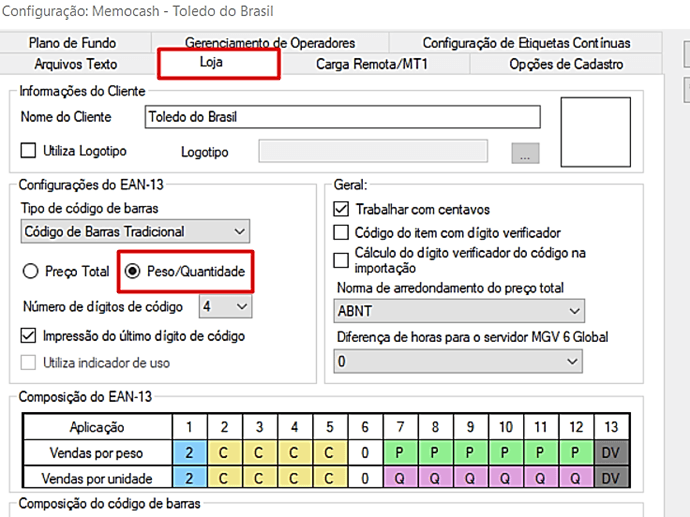
Task: Click the Nome do Cliente text field
Action: pyautogui.click(x=342, y=116)
